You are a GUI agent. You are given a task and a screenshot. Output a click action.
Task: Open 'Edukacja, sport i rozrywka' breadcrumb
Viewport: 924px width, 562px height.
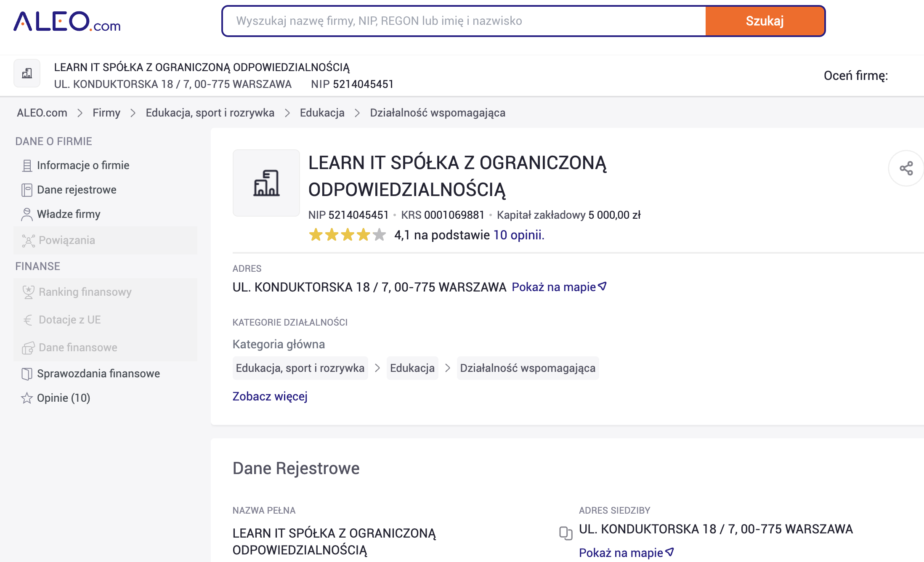pos(210,113)
